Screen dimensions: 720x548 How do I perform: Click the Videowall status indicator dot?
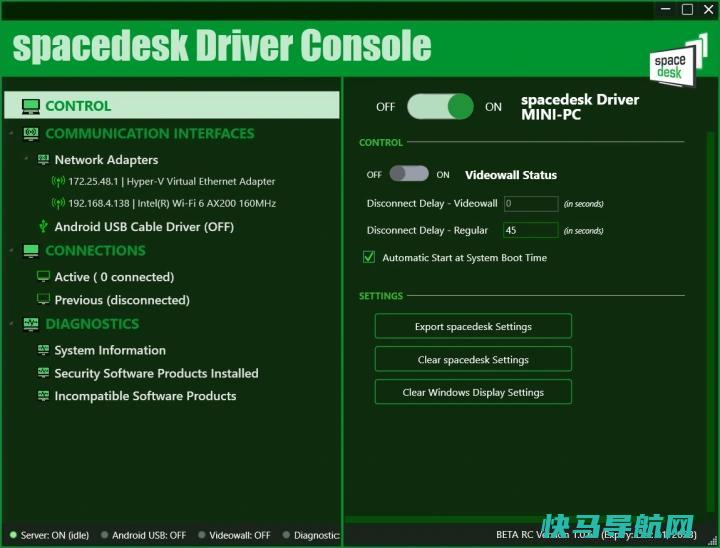(x=202, y=535)
